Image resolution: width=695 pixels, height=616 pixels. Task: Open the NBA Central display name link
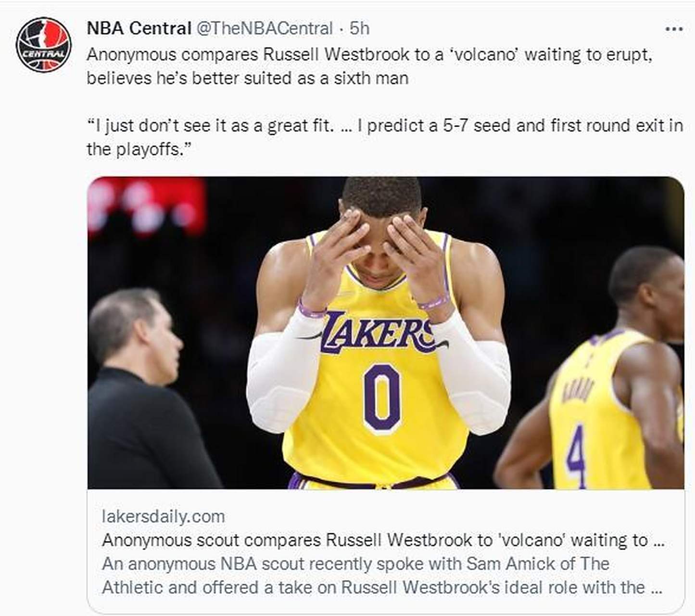[139, 28]
